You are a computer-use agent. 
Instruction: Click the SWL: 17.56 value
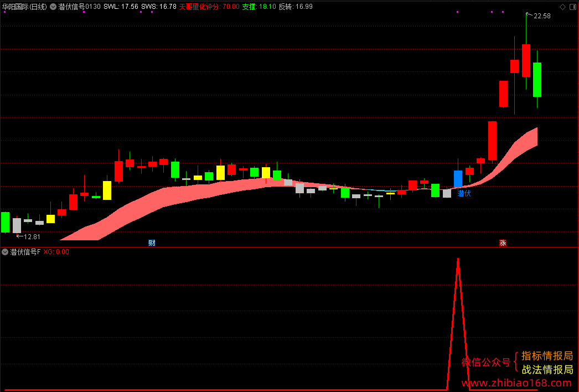coord(121,7)
